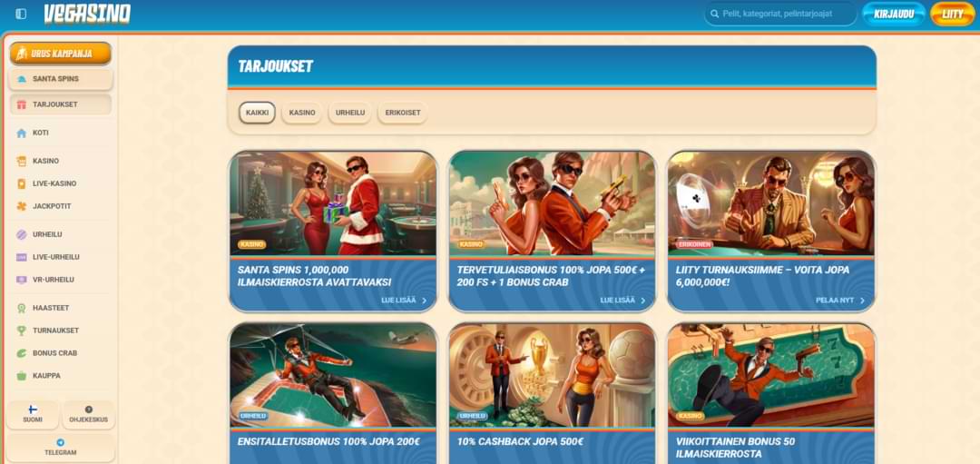Open the Jackpotit sidebar item
Image resolution: width=980 pixels, height=464 pixels.
pyautogui.click(x=51, y=206)
